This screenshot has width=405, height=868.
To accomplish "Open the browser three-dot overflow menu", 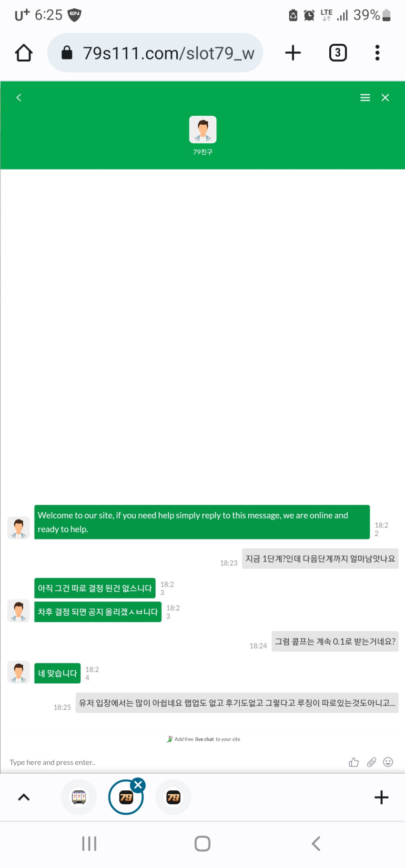I will pyautogui.click(x=377, y=52).
